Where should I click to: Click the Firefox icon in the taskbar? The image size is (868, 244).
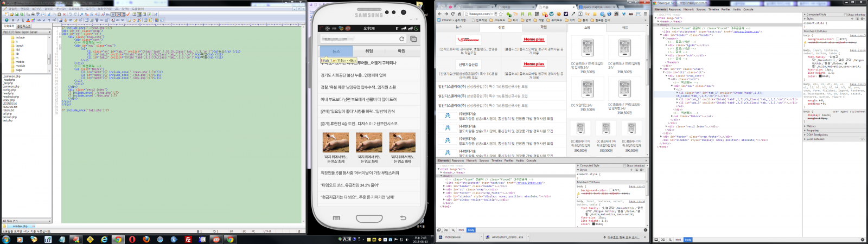point(146,239)
